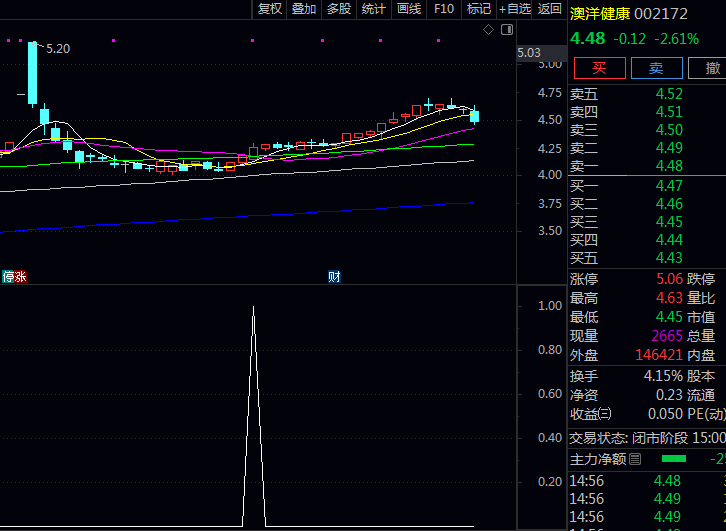Click 现量 value 2665
This screenshot has width=726, height=531.
tap(667, 336)
